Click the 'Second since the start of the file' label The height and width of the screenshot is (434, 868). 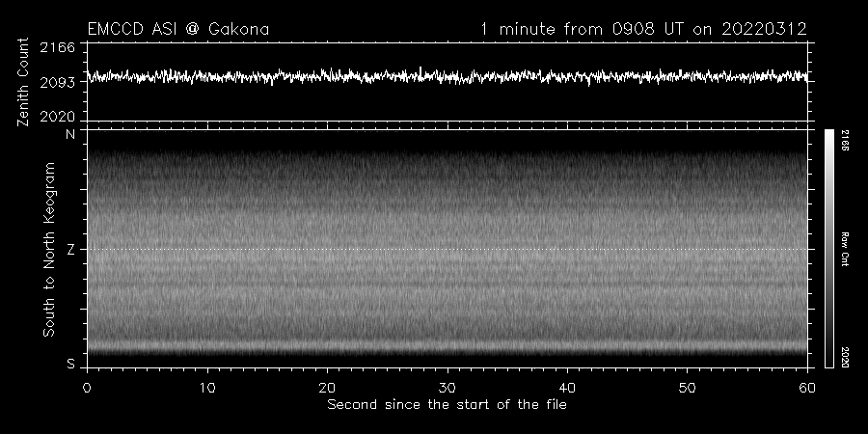tap(447, 405)
